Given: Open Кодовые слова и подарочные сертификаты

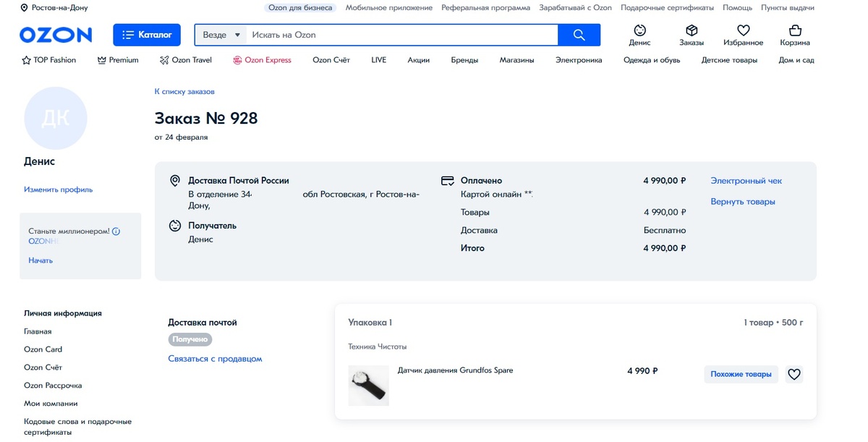Looking at the screenshot, I should (x=78, y=427).
